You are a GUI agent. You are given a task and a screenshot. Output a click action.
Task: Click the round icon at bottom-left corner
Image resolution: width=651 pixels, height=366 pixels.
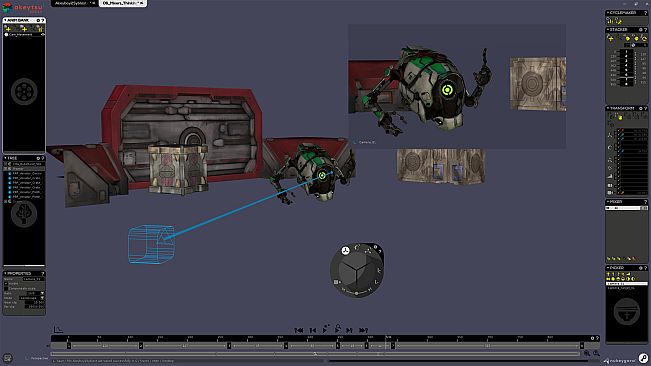click(x=7, y=358)
